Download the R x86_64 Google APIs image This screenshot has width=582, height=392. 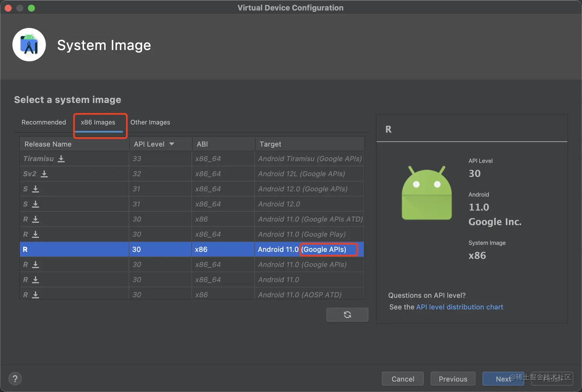pyautogui.click(x=35, y=264)
